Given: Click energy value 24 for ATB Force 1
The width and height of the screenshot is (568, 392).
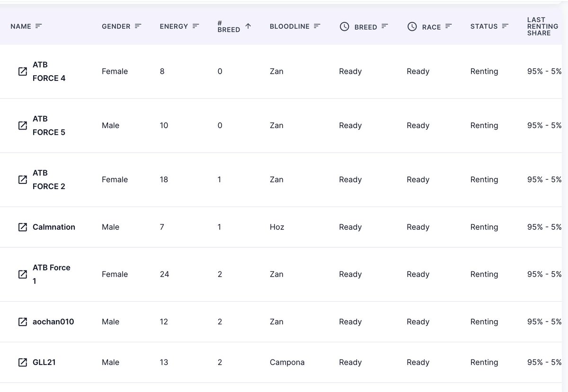Looking at the screenshot, I should click(164, 274).
